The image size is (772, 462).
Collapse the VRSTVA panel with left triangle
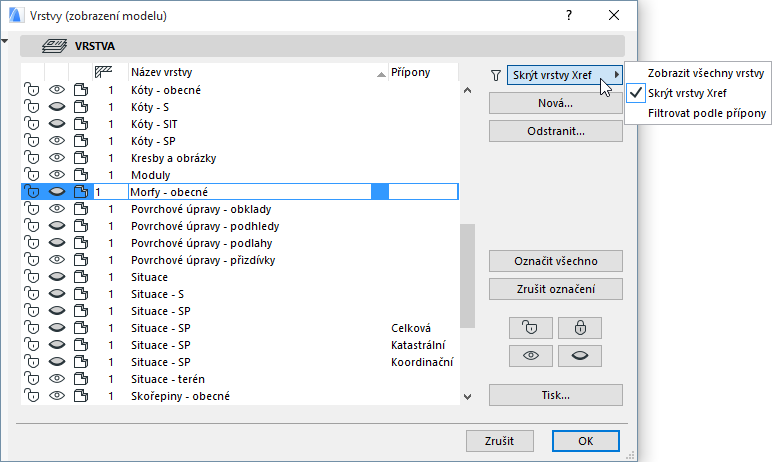tap(6, 42)
